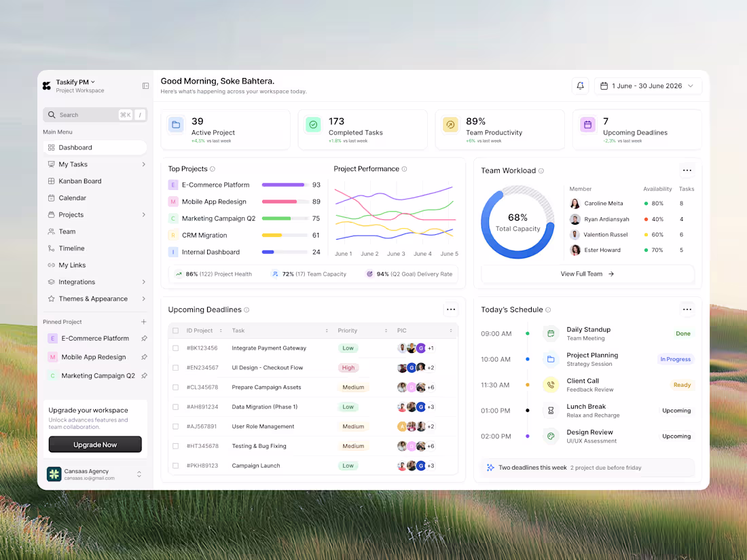Show Upcoming Deadlines section info icon

[247, 310]
